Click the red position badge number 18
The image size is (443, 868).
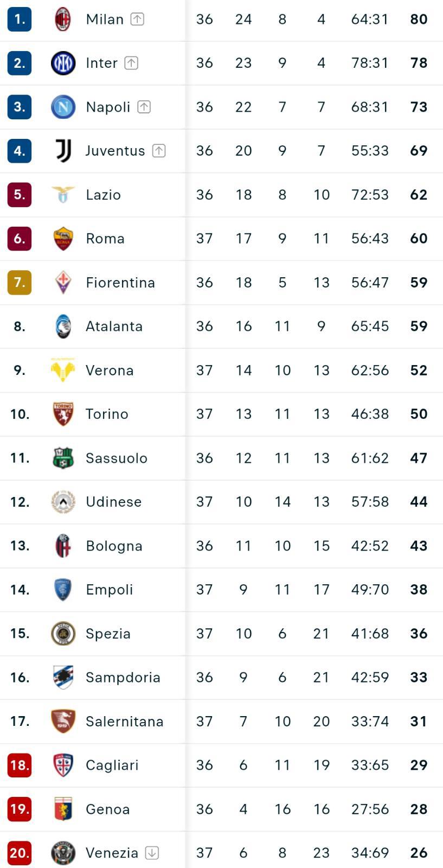point(20,765)
